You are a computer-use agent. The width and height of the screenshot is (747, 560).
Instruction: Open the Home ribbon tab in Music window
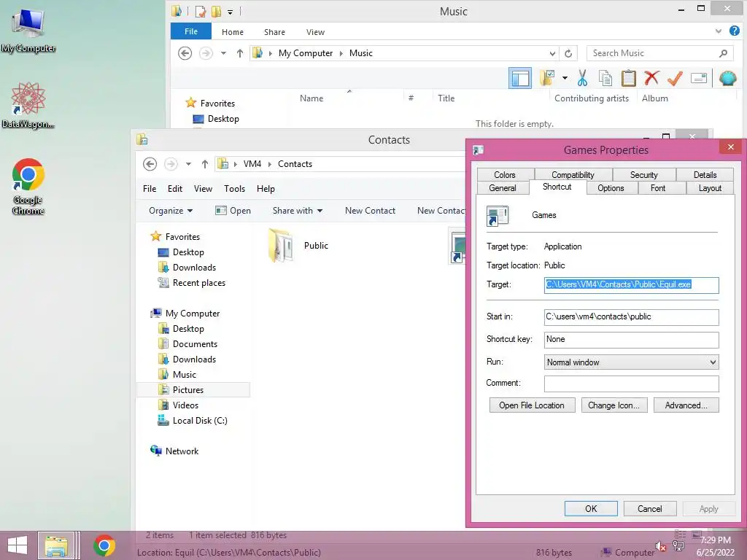pos(233,32)
